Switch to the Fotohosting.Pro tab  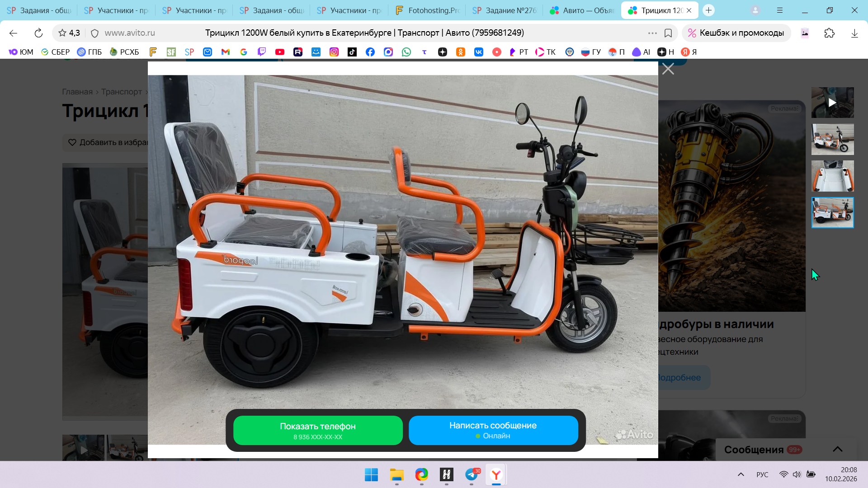tap(427, 10)
